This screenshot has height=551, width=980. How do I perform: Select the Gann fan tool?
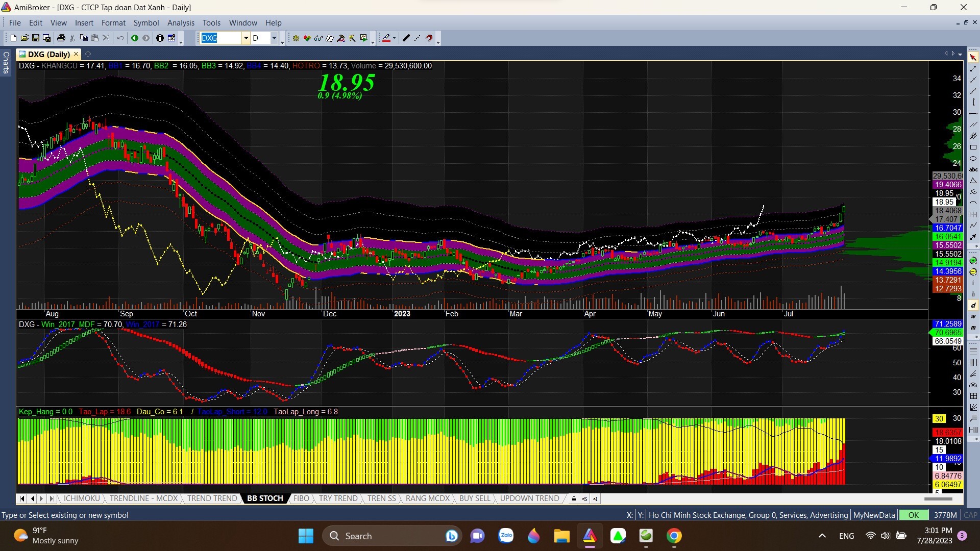coord(973,406)
